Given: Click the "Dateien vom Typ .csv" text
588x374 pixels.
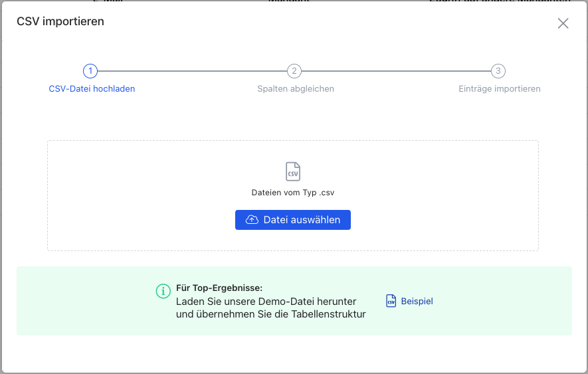Looking at the screenshot, I should (x=293, y=193).
